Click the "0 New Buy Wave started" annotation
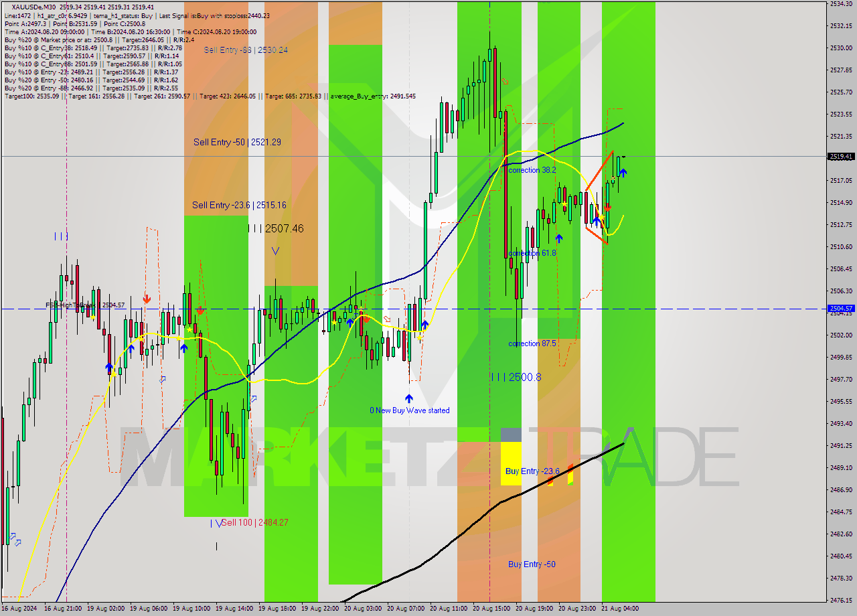The height and width of the screenshot is (616, 857). (x=410, y=410)
